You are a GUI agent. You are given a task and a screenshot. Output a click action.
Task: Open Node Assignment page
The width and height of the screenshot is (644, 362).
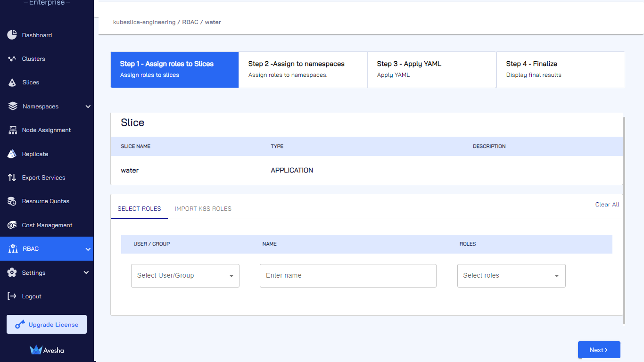tap(47, 130)
